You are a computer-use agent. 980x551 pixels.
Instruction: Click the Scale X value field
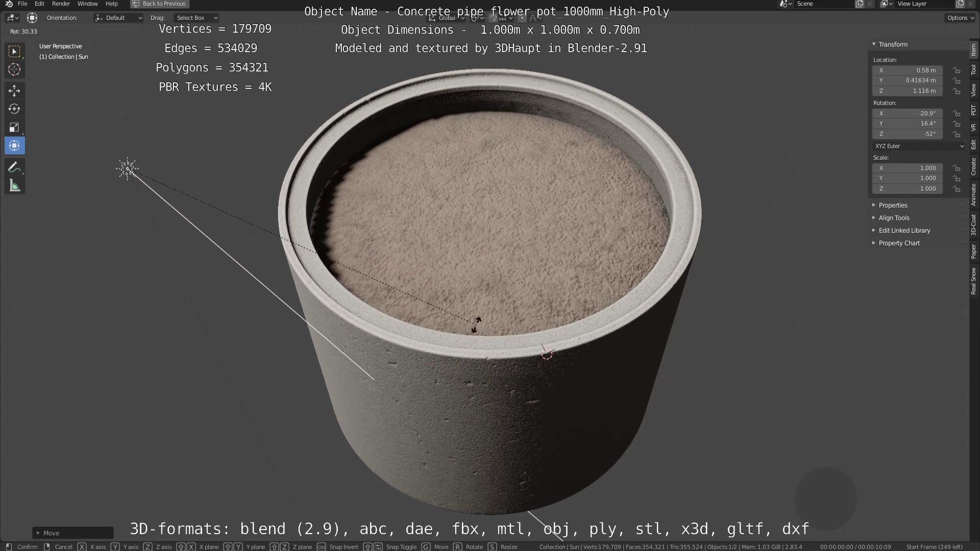[908, 168]
